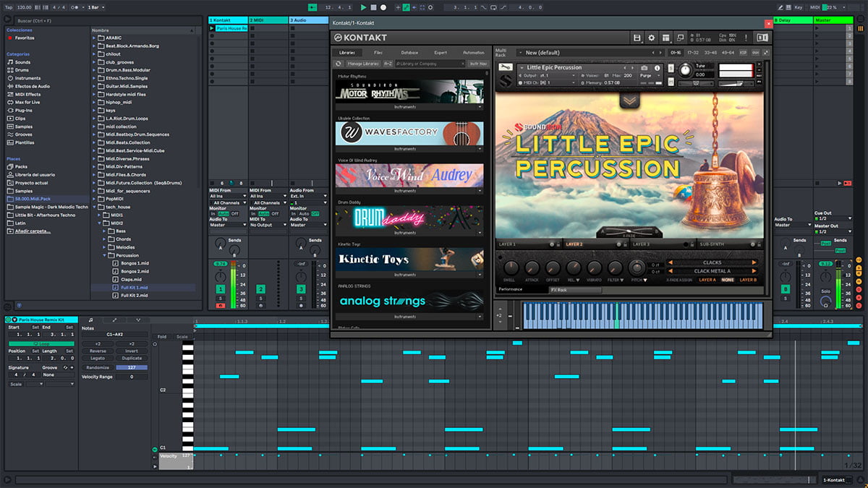Launch the Paris House clip in Kontakt track
This screenshot has width=868, height=488.
213,28
